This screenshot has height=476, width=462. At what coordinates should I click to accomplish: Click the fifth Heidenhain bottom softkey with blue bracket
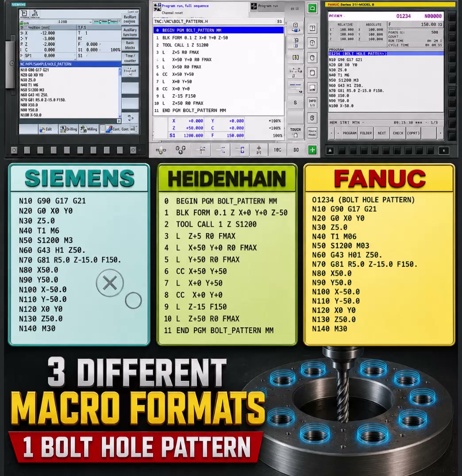click(240, 150)
